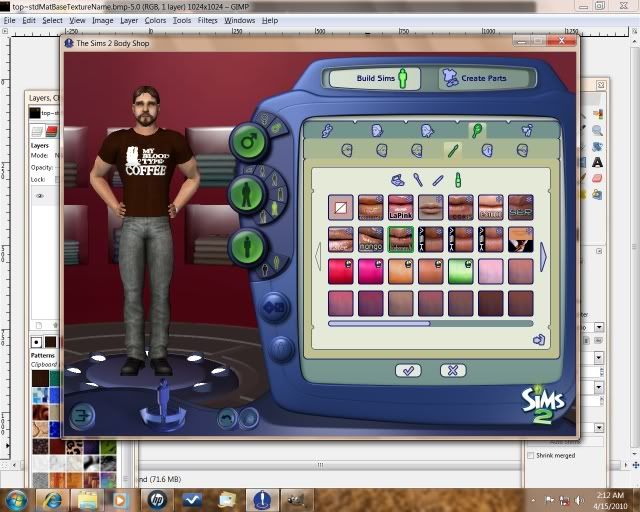Open the clothing tab with shirt icon
Image resolution: width=640 pixels, height=512 pixels.
(x=527, y=130)
